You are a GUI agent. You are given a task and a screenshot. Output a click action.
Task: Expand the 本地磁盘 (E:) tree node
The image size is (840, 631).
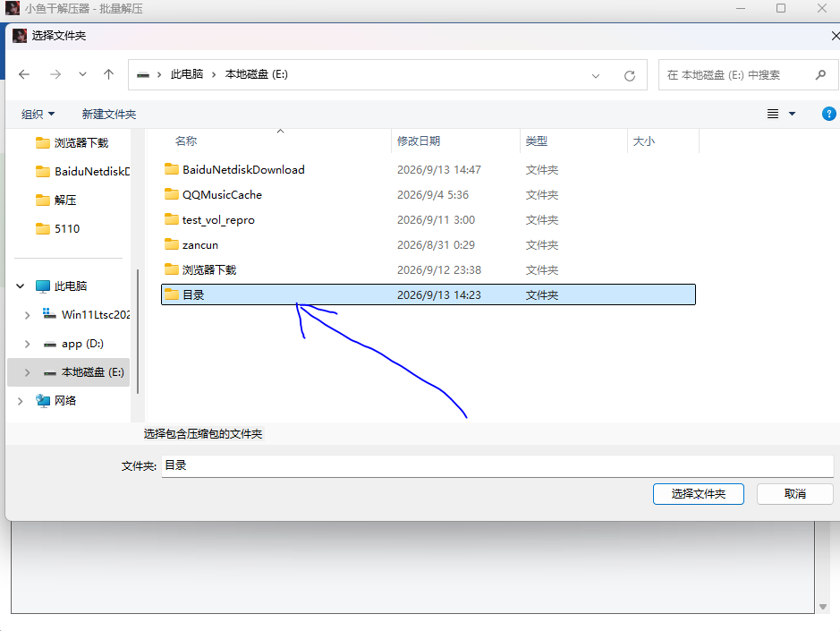pos(28,372)
